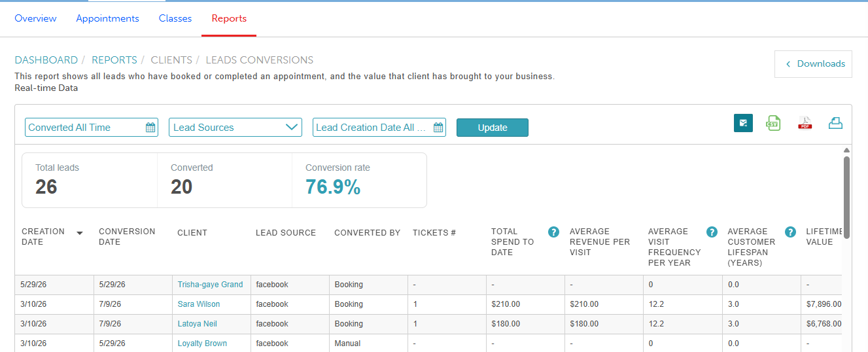Export the report as CSV
Viewport: 868px width, 352px height.
click(x=774, y=123)
